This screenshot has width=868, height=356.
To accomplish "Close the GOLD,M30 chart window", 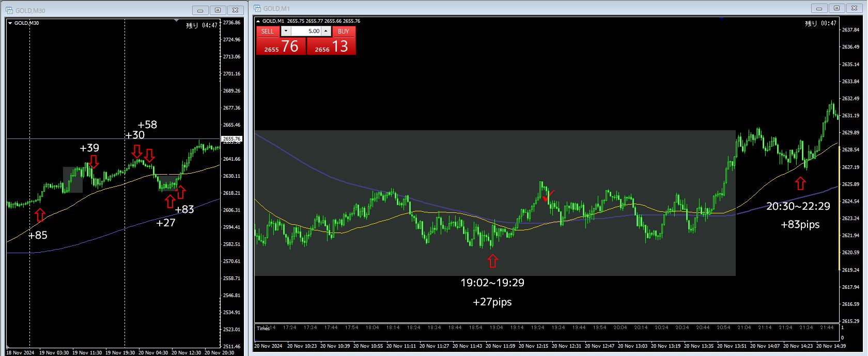I will [236, 10].
